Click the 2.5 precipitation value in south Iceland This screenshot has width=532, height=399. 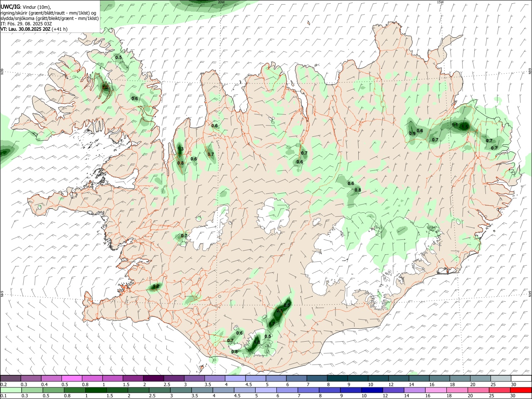coord(287,305)
